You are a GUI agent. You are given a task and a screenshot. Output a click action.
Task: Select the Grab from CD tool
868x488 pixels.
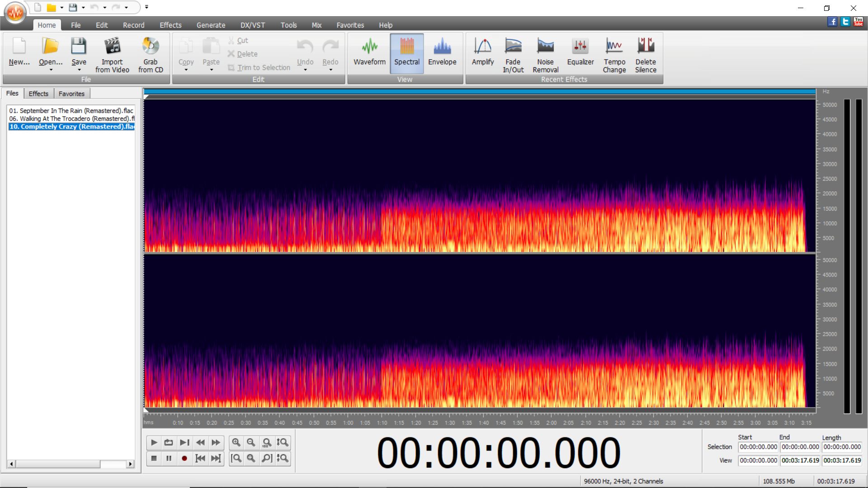(x=151, y=54)
